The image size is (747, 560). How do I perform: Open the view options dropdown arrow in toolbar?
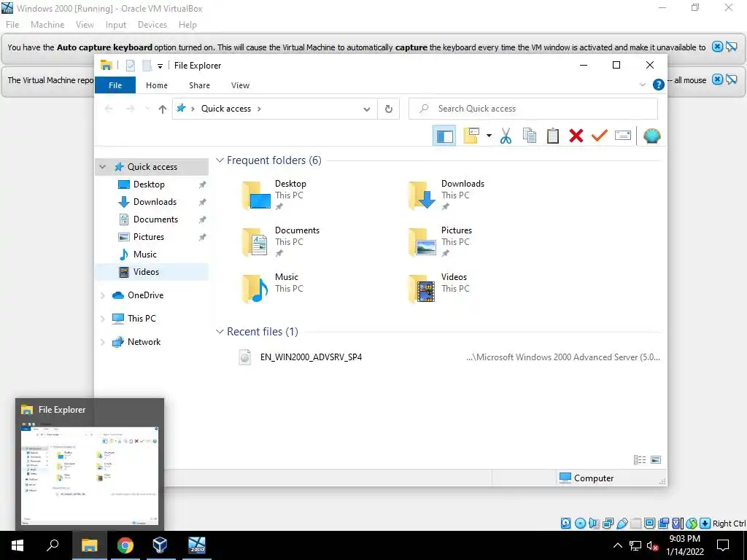[x=489, y=136]
